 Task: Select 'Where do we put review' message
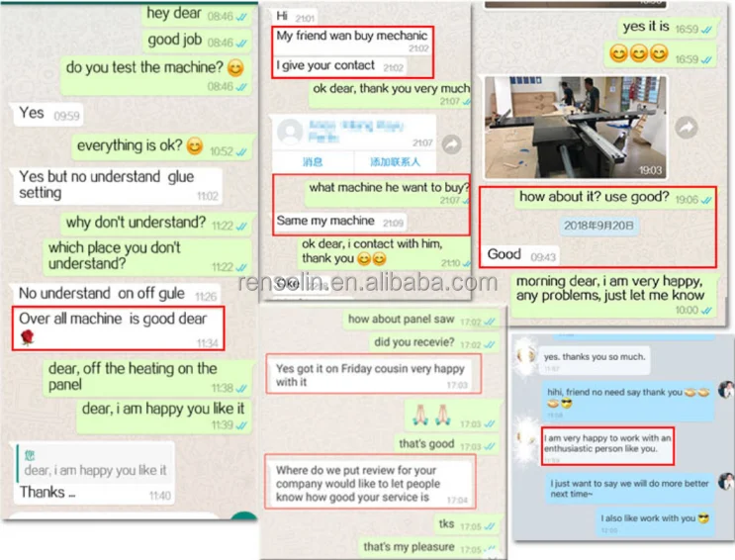click(x=370, y=483)
